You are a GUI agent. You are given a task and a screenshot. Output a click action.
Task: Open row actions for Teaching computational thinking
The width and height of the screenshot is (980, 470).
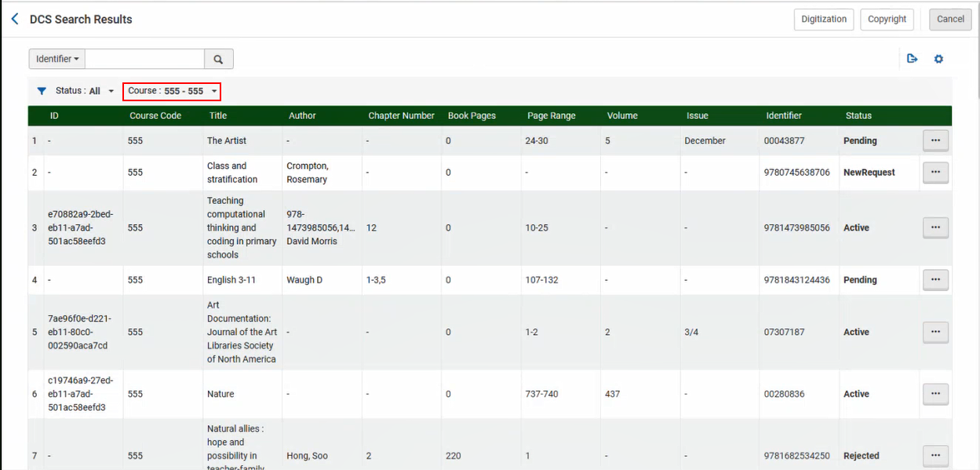point(935,228)
